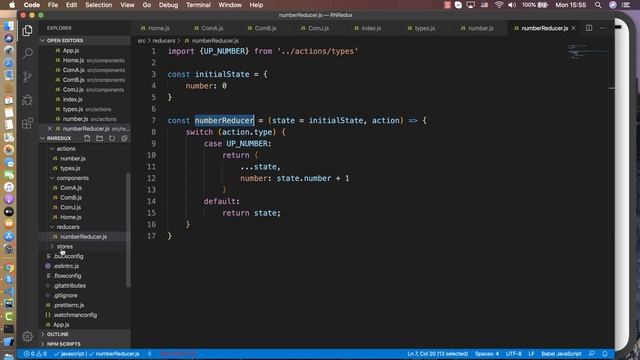This screenshot has height=360, width=640.
Task: Open Notification Center in macOS menu bar
Action: click(x=626, y=5)
